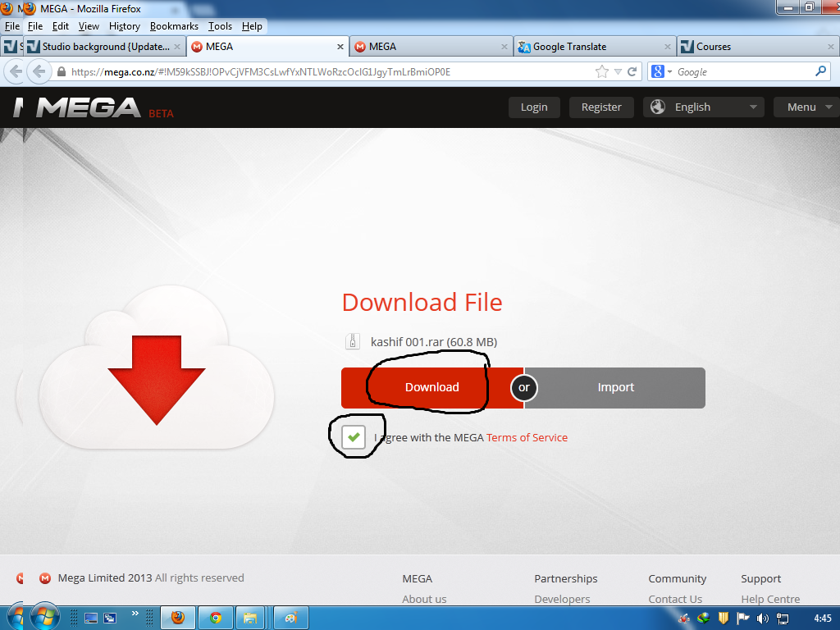Switch to the Studio background tab
Viewport: 840px width, 630px height.
104,47
